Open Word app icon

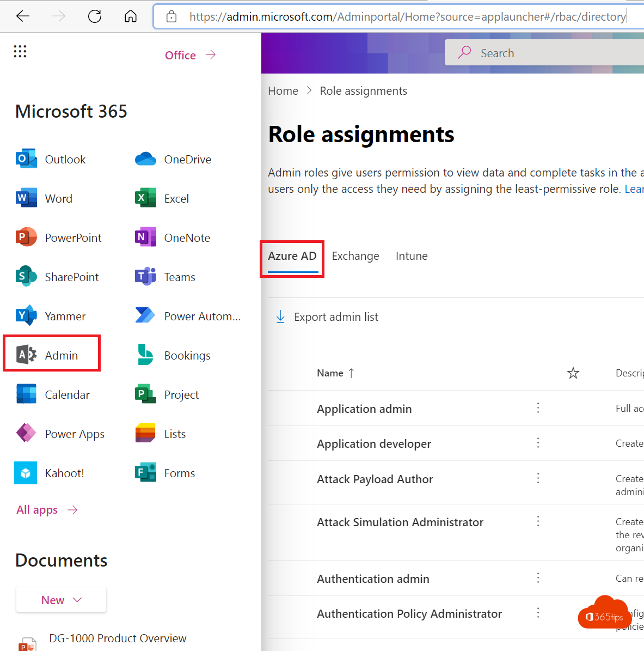[26, 198]
